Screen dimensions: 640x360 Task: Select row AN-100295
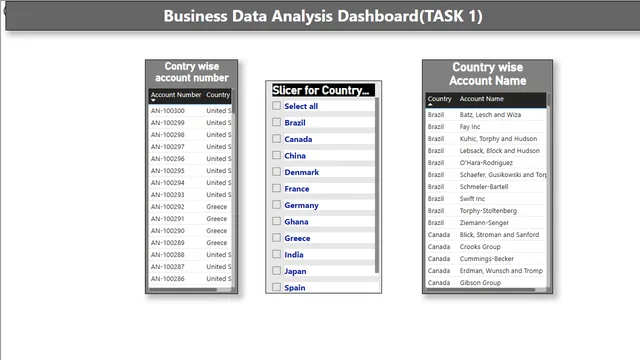tap(190, 171)
